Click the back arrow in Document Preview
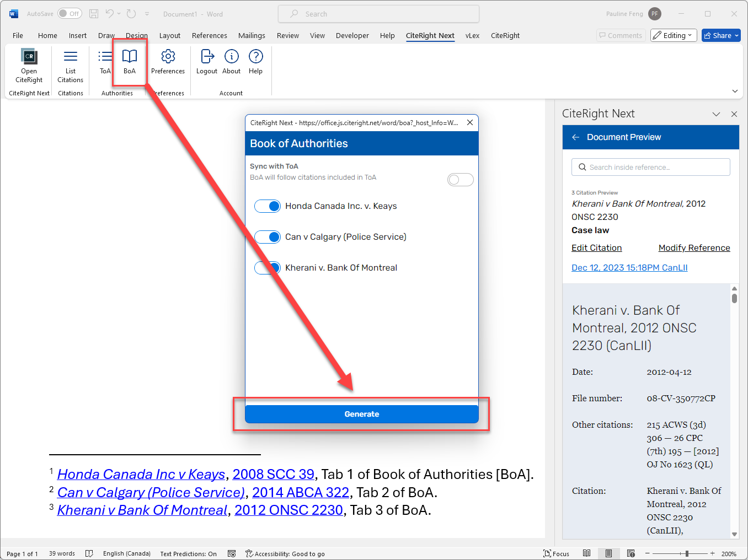This screenshot has height=560, width=748. [x=575, y=137]
